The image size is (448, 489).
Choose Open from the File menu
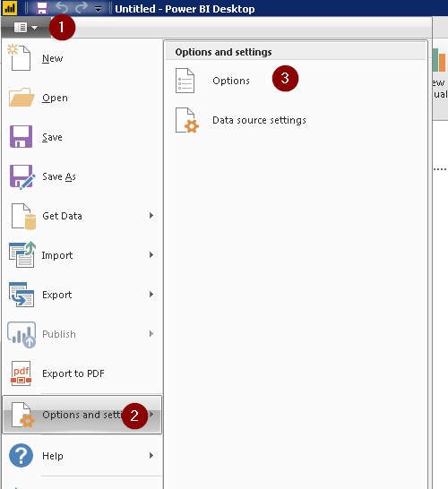click(x=55, y=98)
